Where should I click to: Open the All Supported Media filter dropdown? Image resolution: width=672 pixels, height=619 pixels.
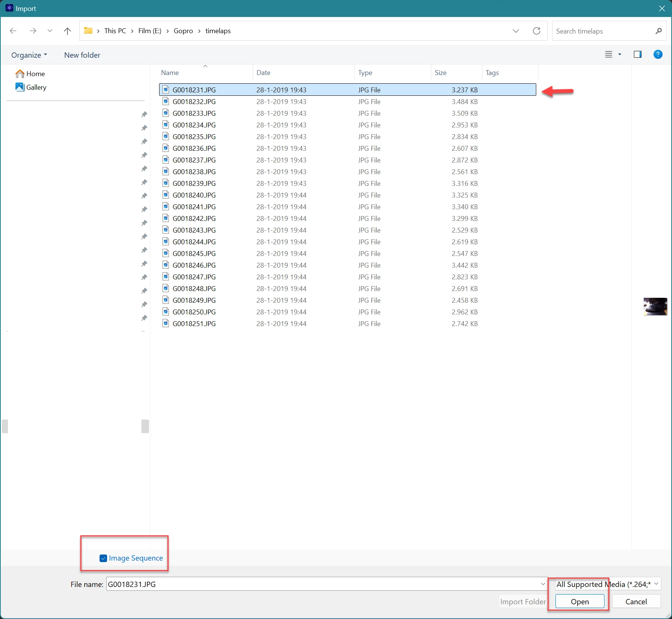pyautogui.click(x=608, y=584)
